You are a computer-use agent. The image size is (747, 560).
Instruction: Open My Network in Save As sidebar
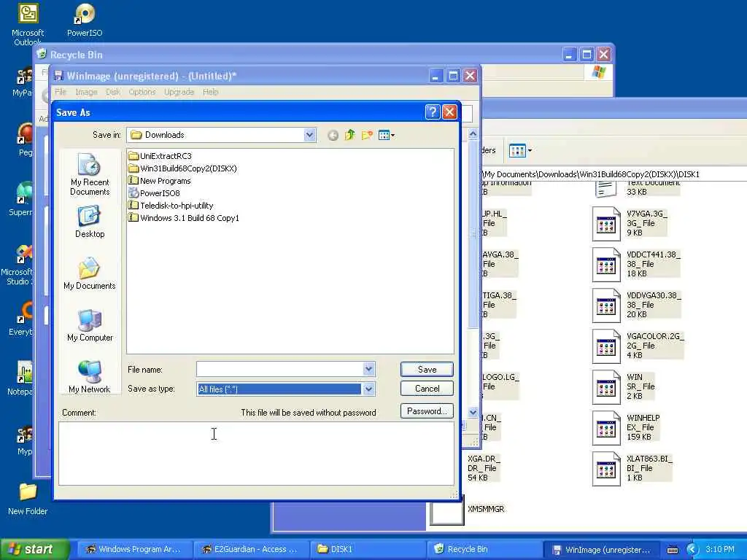pos(90,377)
